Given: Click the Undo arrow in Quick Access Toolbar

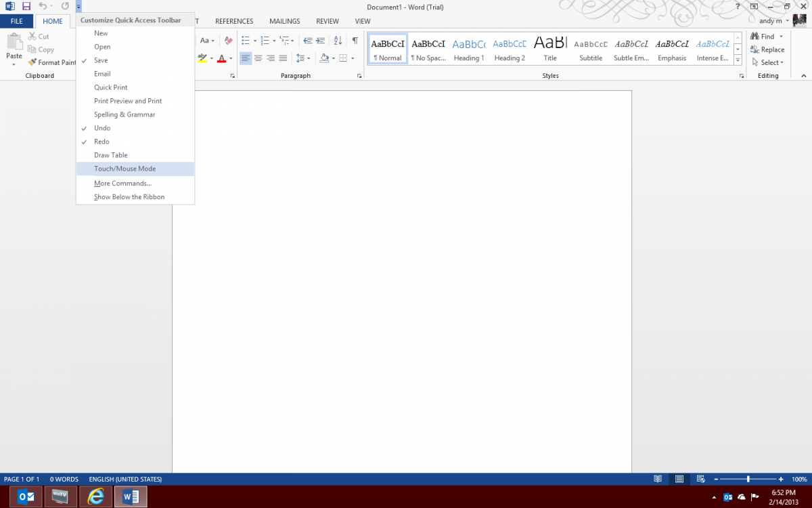Looking at the screenshot, I should (43, 6).
